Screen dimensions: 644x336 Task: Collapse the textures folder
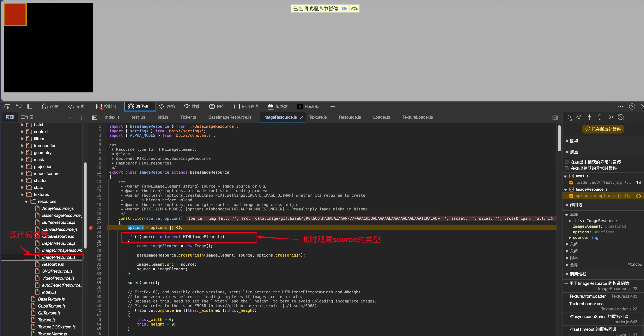pos(22,194)
